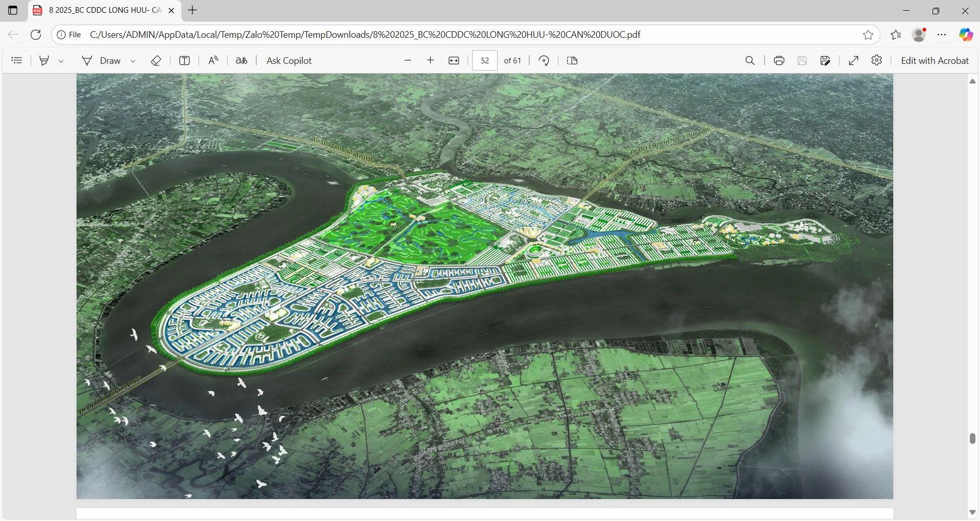Click the address bar file path
The height and width of the screenshot is (521, 980).
(365, 35)
